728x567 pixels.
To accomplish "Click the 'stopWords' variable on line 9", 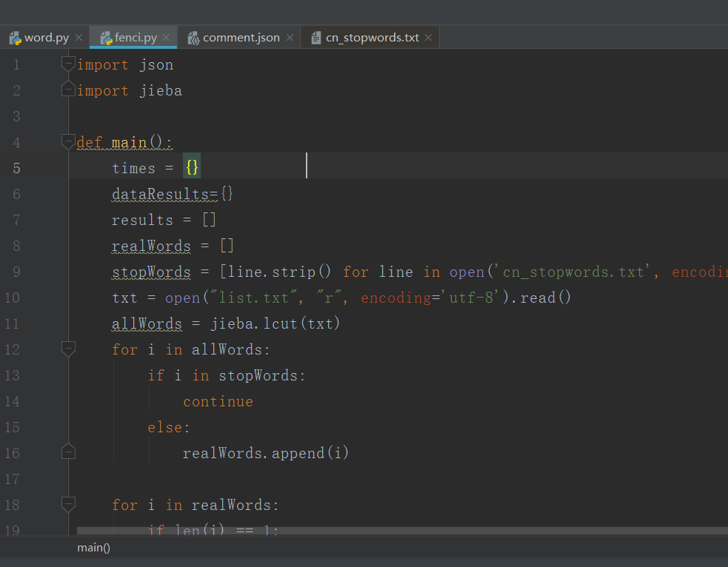I will 151,272.
